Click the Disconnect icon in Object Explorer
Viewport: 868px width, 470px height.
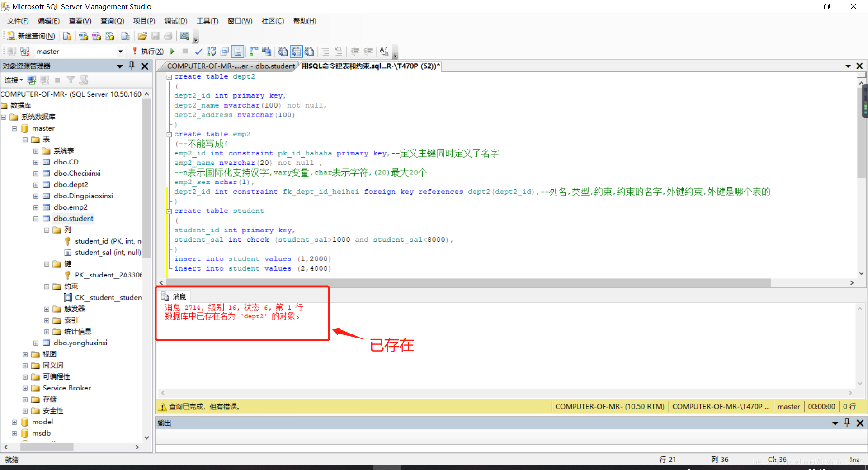[45, 80]
